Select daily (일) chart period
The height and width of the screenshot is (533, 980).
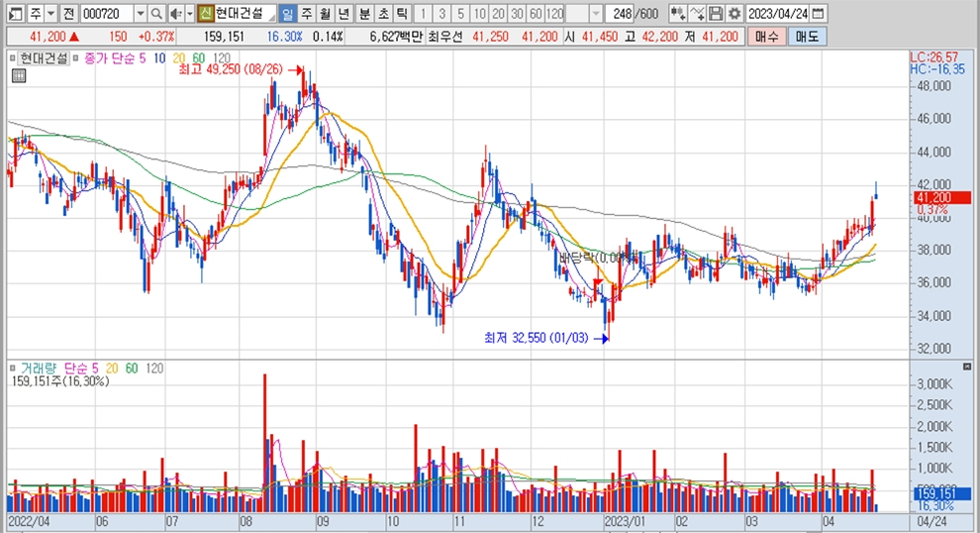pos(287,14)
